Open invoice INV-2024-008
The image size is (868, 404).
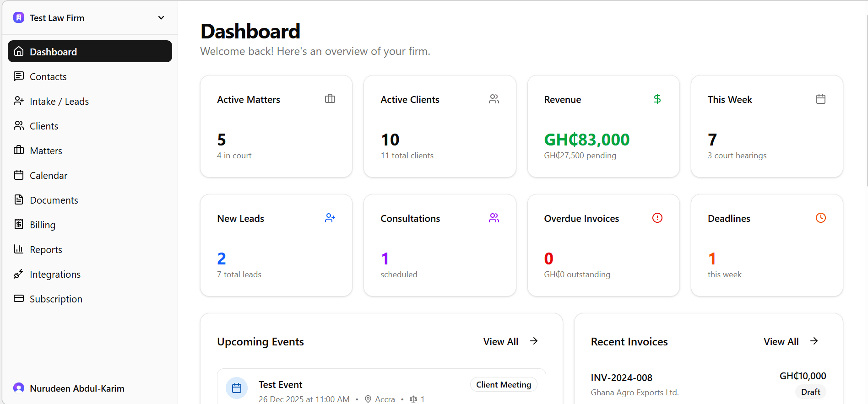[x=709, y=384]
